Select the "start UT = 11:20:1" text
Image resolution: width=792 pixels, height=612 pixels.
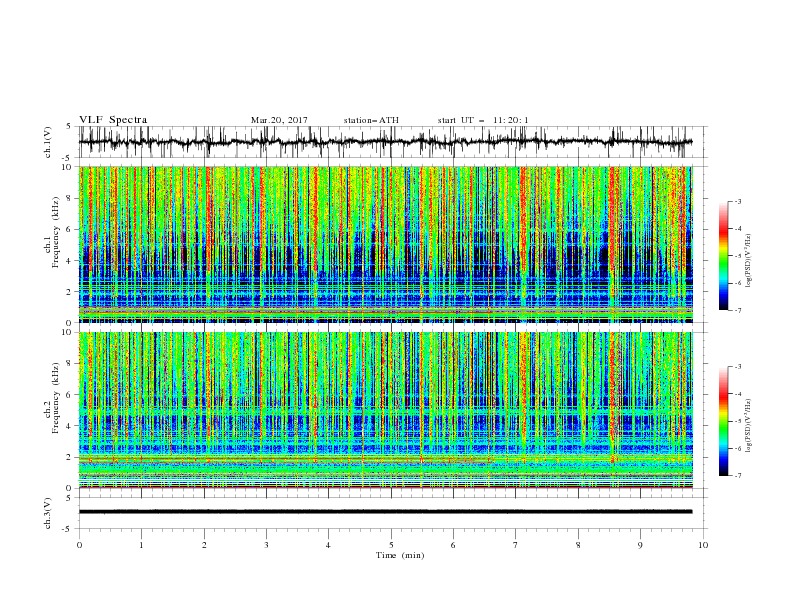483,120
